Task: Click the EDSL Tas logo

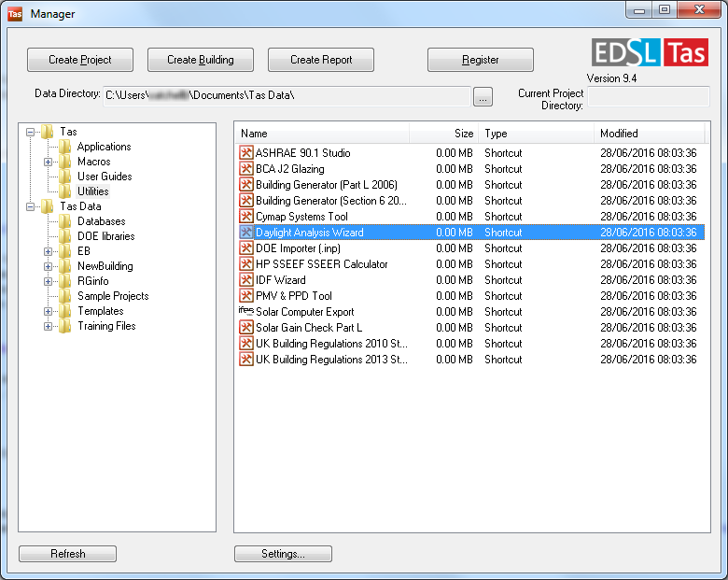Action: 650,52
